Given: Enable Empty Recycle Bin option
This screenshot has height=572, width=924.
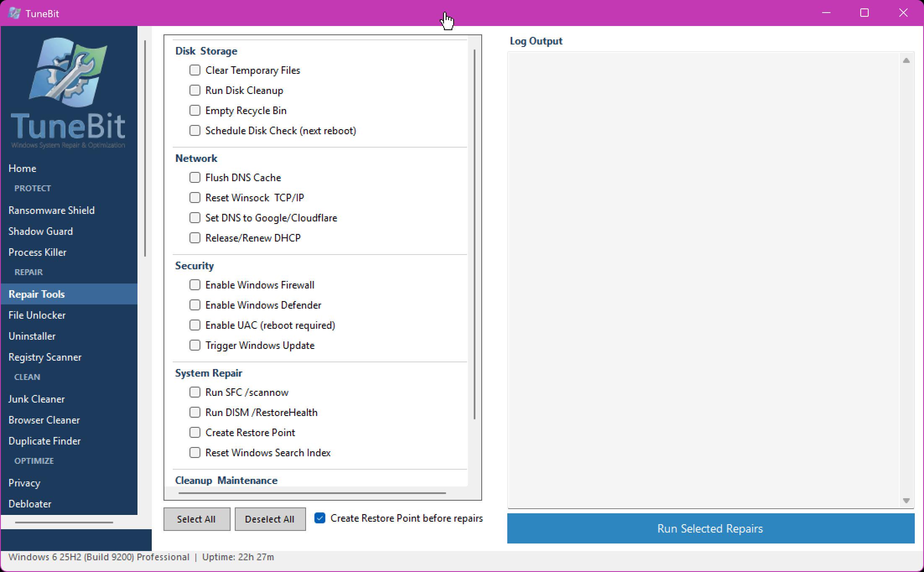Looking at the screenshot, I should click(x=195, y=110).
